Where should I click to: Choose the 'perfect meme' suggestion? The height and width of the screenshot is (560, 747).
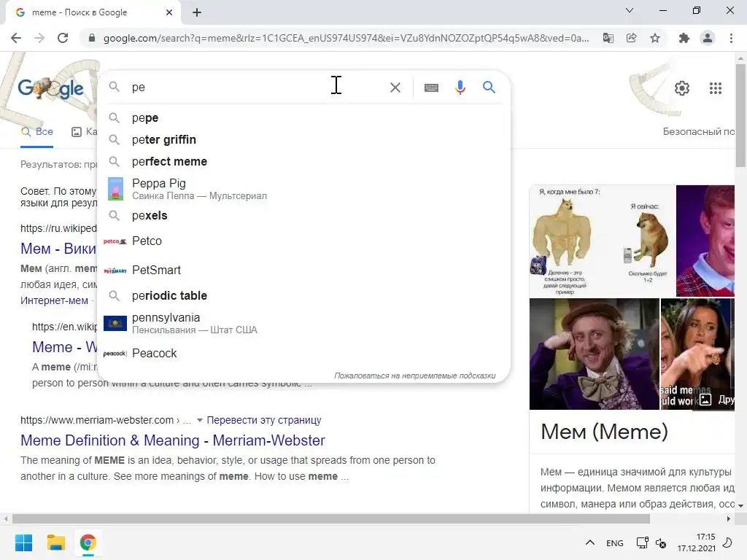click(x=303, y=161)
